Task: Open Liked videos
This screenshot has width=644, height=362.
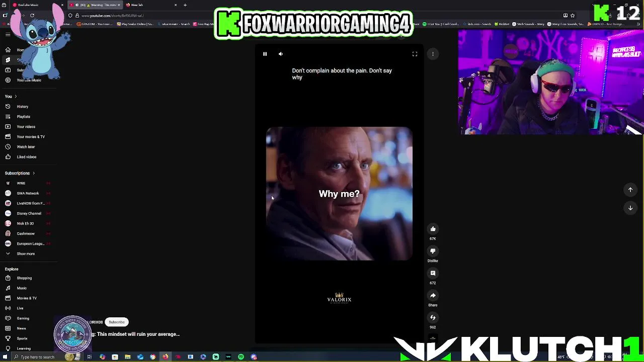Action: tap(26, 157)
